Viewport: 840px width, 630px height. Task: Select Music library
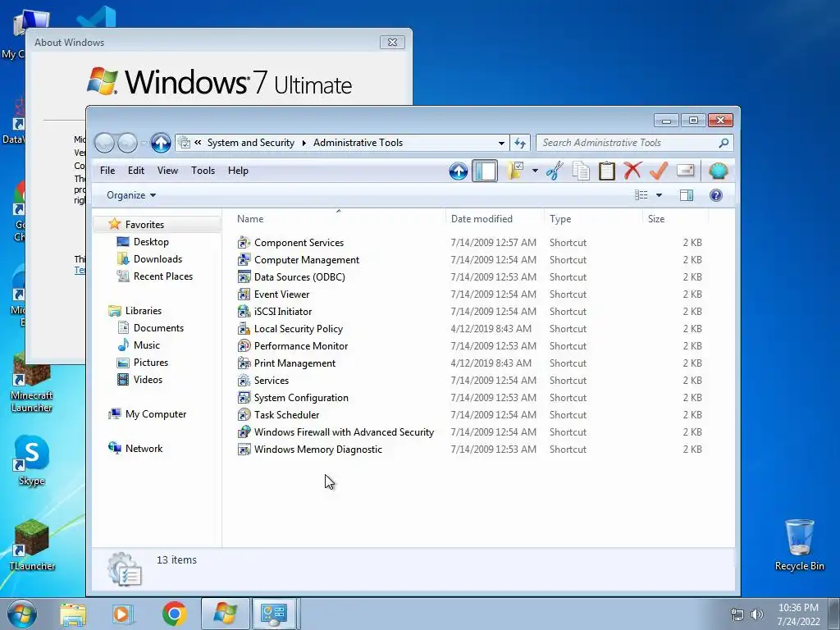pos(146,345)
